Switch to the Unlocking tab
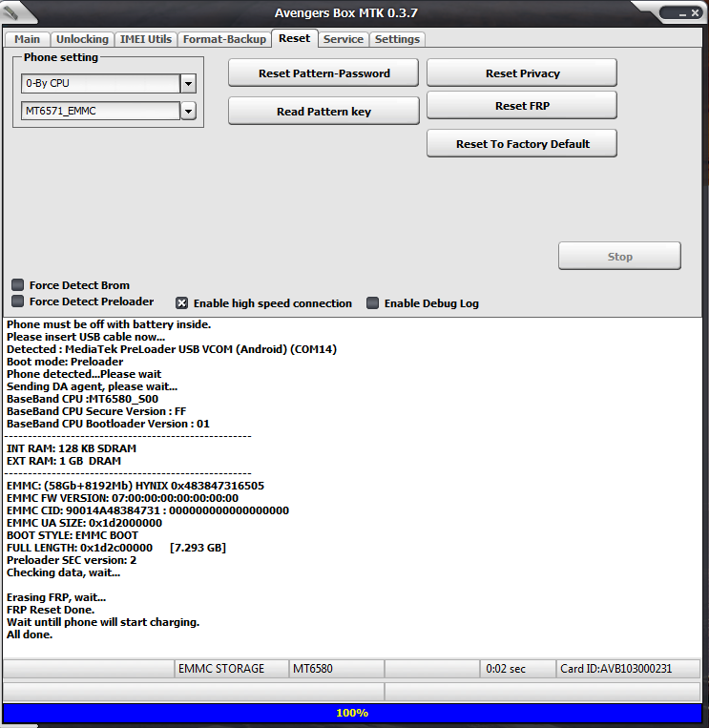 tap(82, 39)
